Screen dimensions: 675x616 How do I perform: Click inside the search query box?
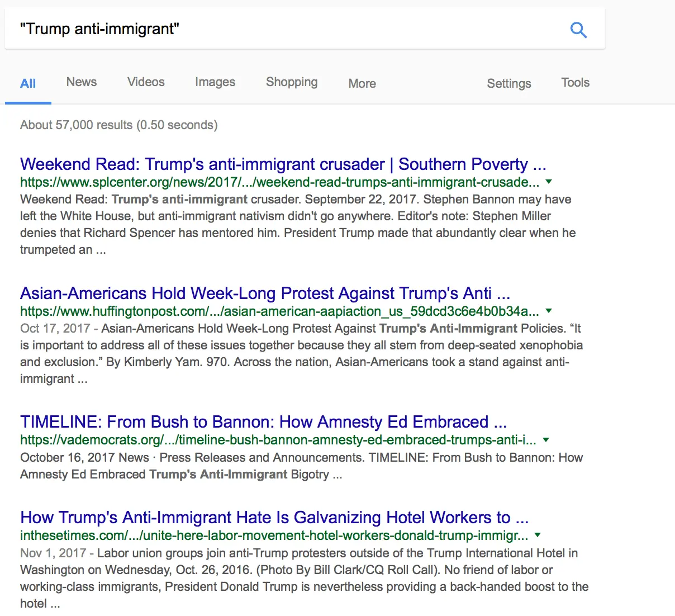[224, 29]
